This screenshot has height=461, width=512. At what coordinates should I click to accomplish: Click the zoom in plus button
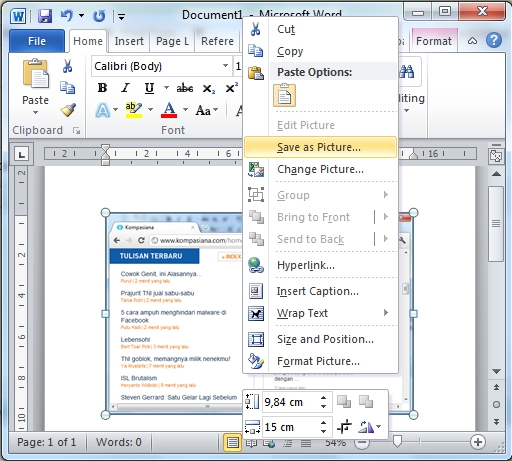pos(478,442)
